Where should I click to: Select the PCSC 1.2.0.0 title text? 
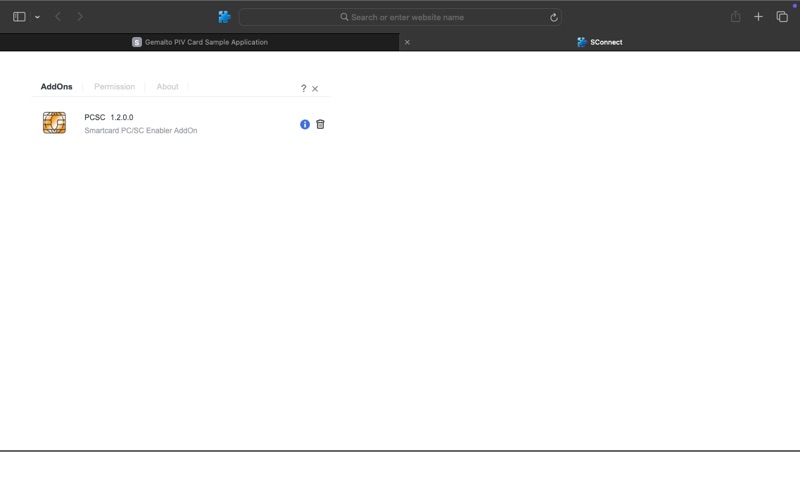(x=109, y=117)
